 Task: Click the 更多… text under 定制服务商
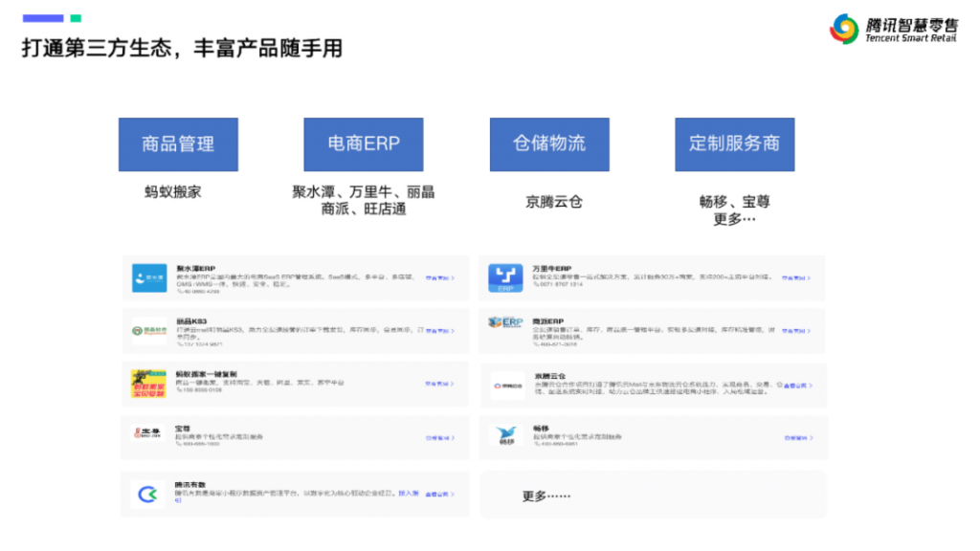(734, 219)
